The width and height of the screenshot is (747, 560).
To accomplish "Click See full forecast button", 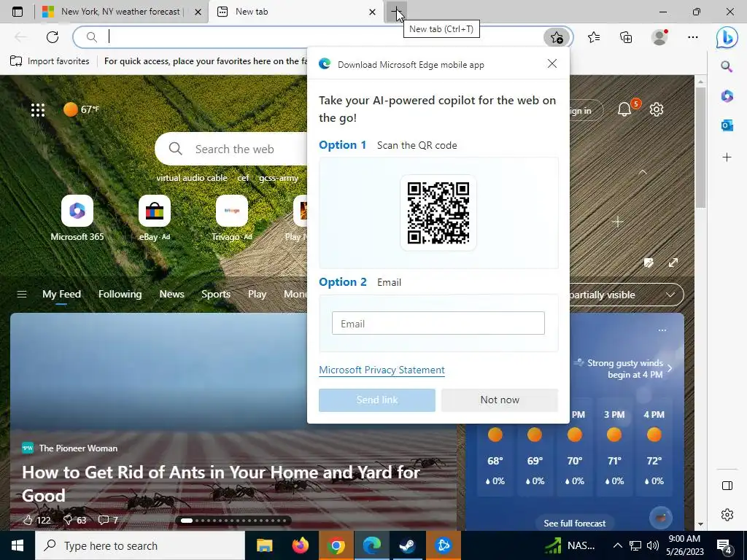I will pyautogui.click(x=575, y=524).
